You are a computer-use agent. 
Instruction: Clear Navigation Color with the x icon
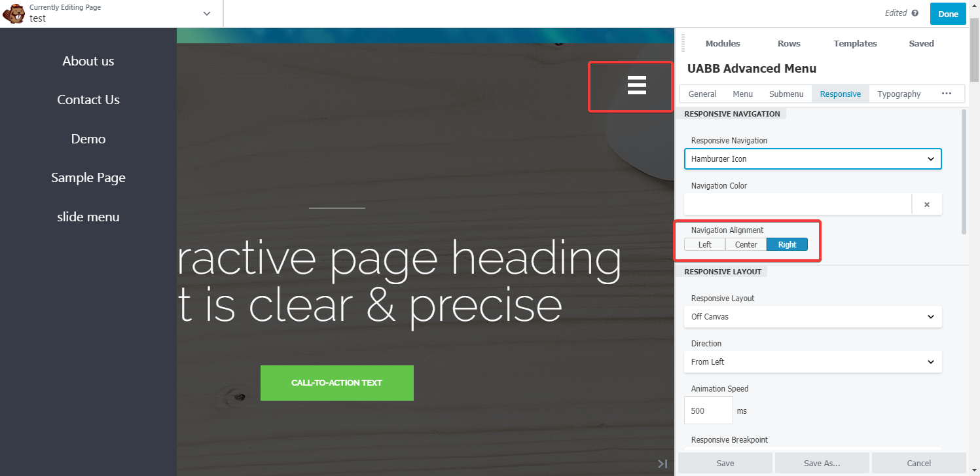pos(926,204)
